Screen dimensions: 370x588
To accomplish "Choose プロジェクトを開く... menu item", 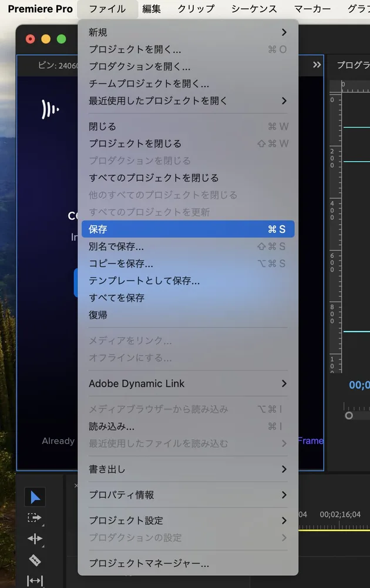I will pyautogui.click(x=188, y=49).
